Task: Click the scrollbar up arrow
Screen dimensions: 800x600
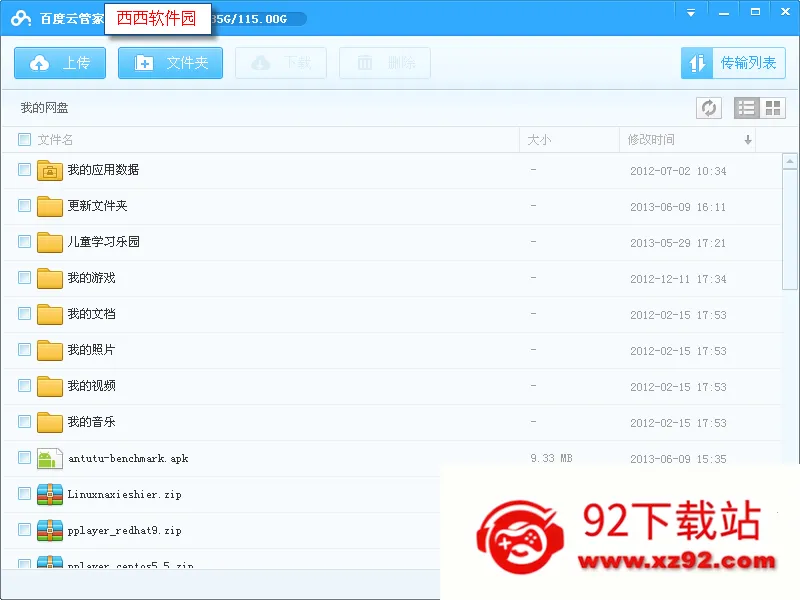Action: coord(790,161)
